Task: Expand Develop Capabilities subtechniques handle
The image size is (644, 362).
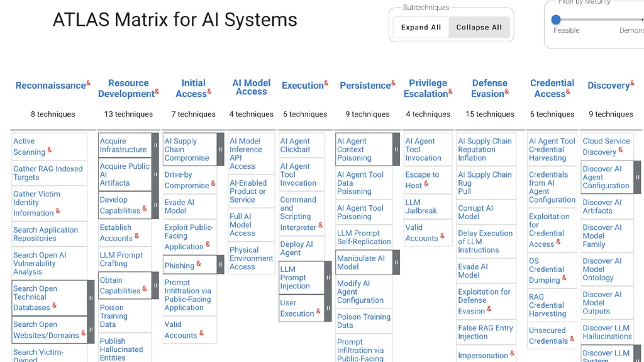Action: click(155, 205)
